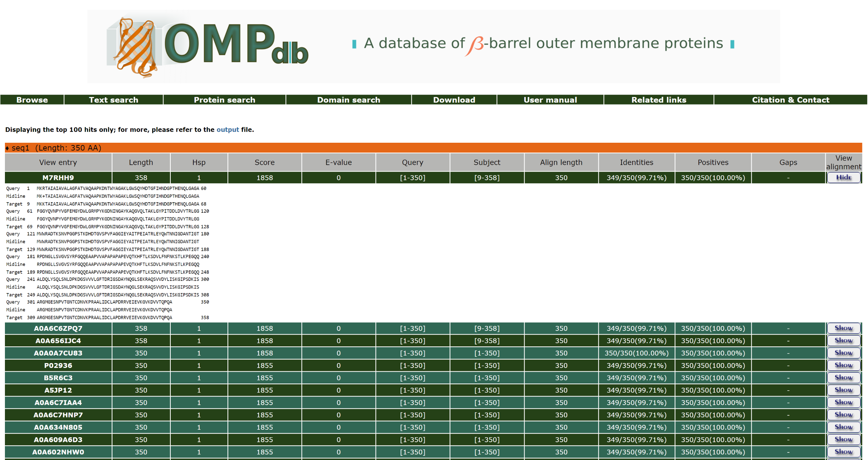Open entry A0A609A6D3
The height and width of the screenshot is (460, 868).
pyautogui.click(x=58, y=440)
